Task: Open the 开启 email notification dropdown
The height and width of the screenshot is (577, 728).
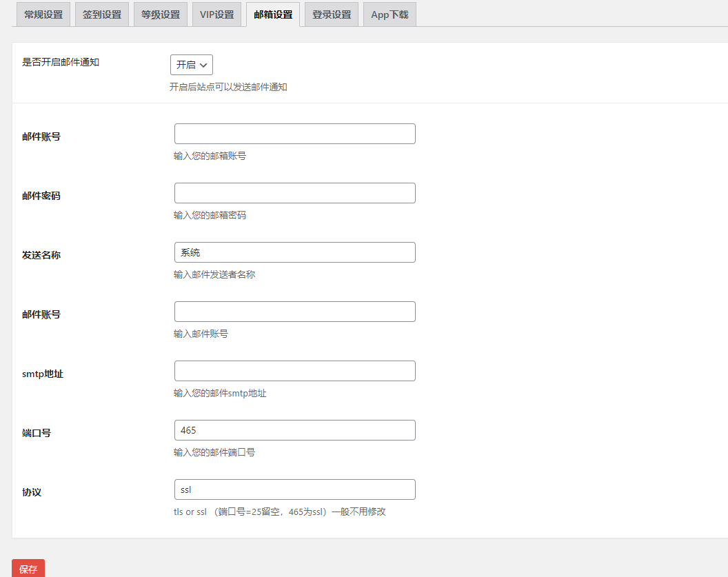Action: coord(191,64)
